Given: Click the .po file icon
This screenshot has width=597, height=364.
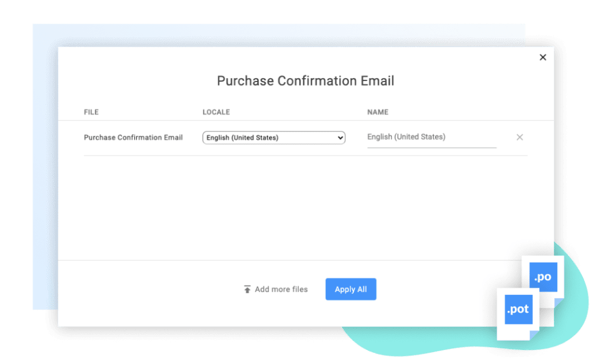Looking at the screenshot, I should 544,277.
